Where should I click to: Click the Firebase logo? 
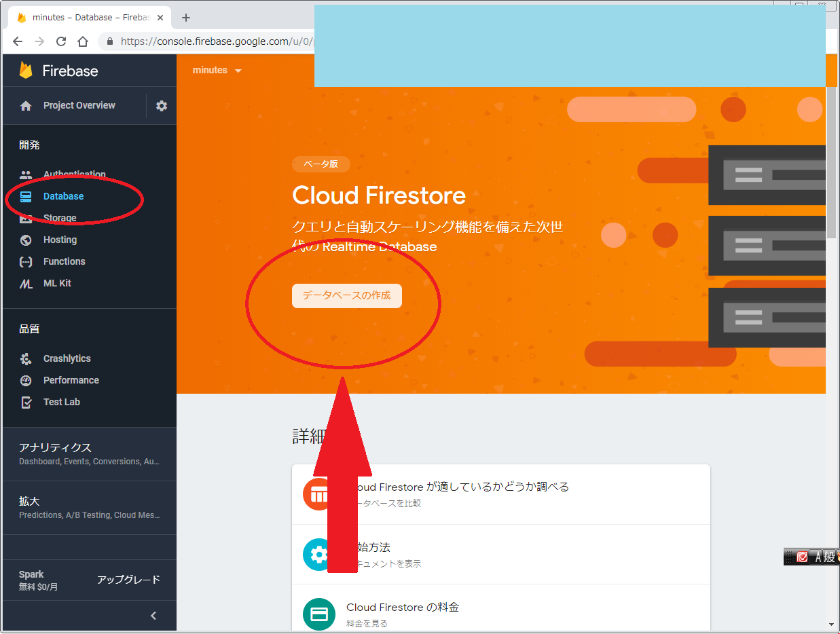point(26,71)
